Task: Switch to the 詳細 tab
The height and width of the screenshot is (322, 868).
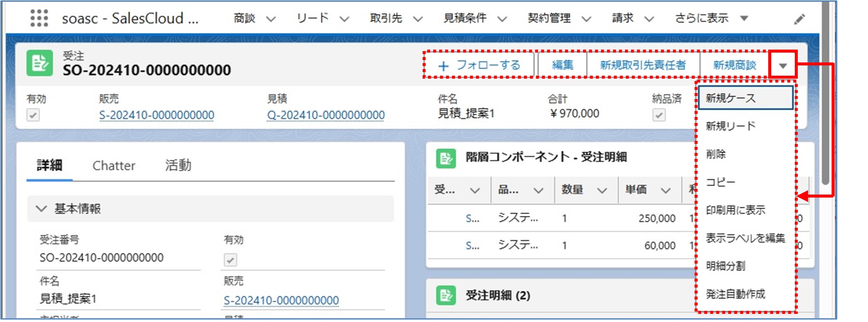Action: [49, 165]
